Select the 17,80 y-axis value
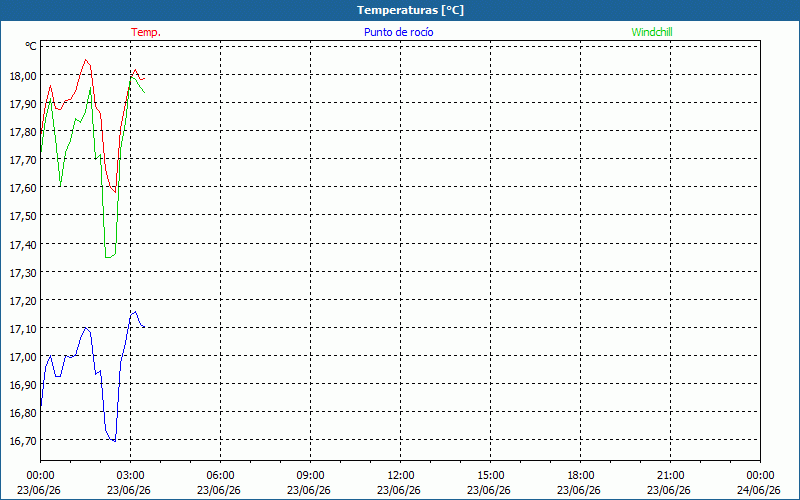The width and height of the screenshot is (800, 500). coord(23,132)
